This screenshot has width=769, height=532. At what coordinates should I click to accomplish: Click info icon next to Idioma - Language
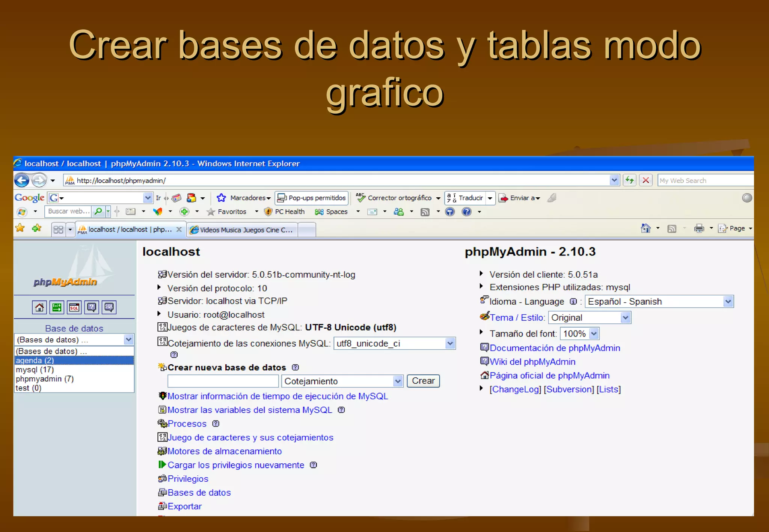(x=573, y=301)
